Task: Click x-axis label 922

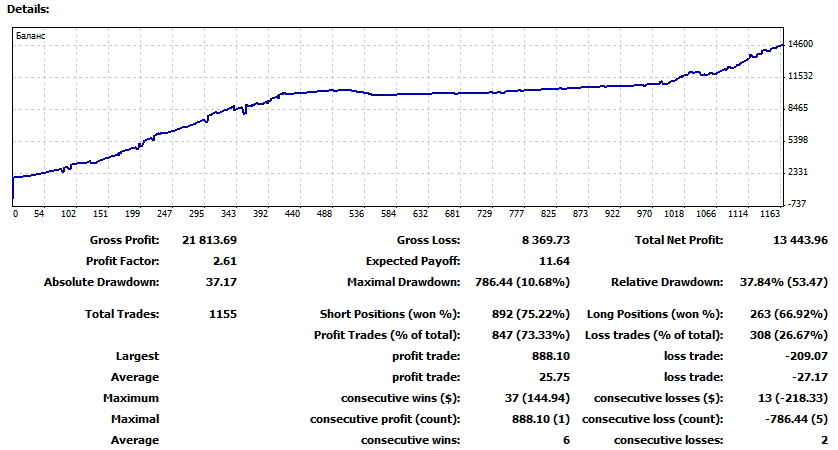Action: (612, 214)
